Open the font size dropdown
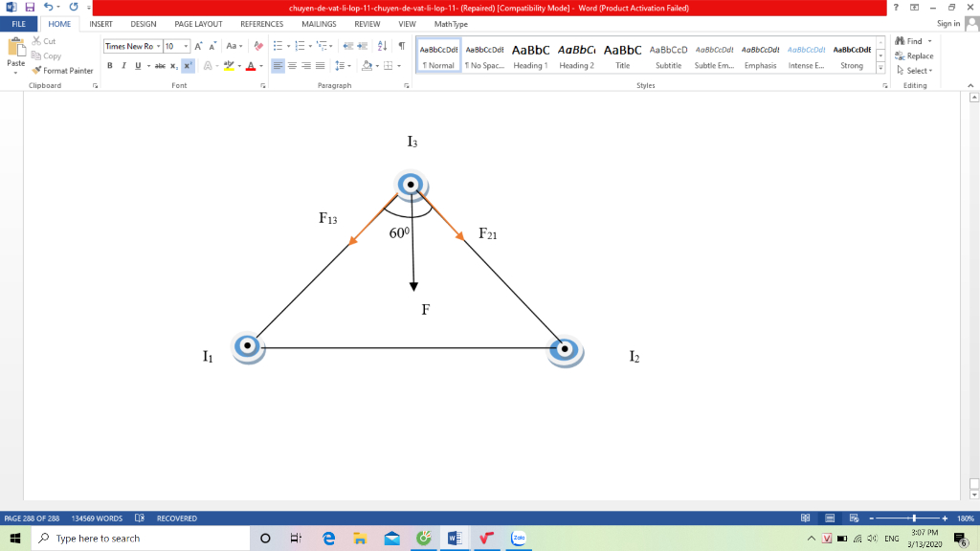 click(186, 46)
